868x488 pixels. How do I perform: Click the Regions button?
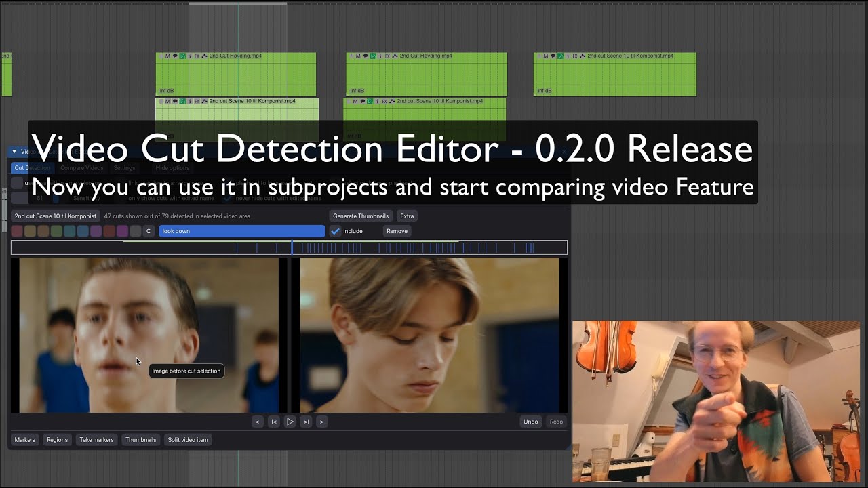coord(57,440)
